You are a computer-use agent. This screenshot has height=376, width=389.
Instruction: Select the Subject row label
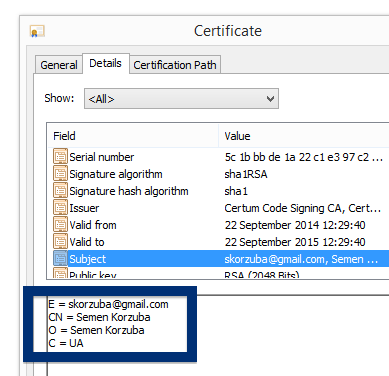pyautogui.click(x=87, y=259)
